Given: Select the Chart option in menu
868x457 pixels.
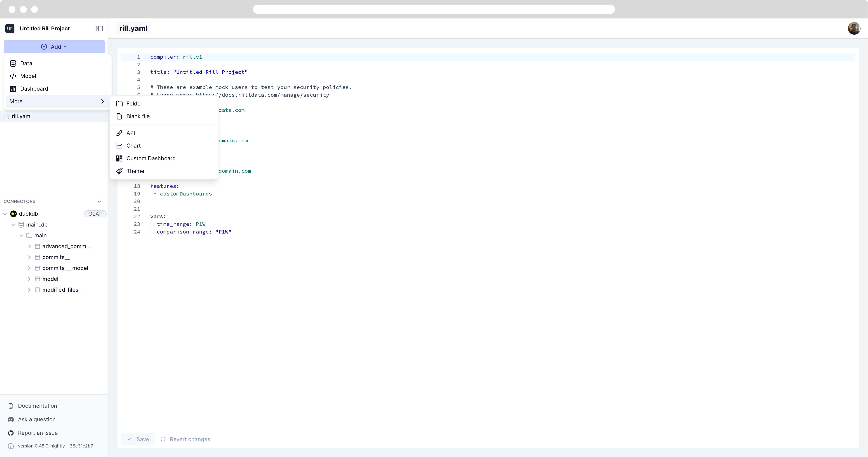Looking at the screenshot, I should pos(133,145).
